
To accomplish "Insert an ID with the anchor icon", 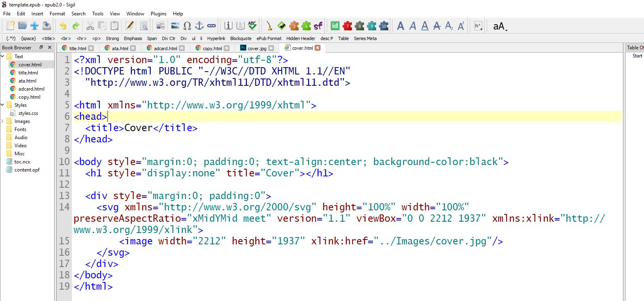I will coord(199,26).
